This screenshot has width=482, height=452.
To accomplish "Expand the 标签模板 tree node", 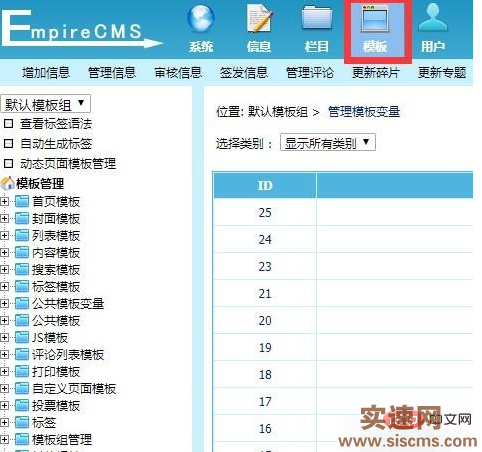I will [4, 287].
